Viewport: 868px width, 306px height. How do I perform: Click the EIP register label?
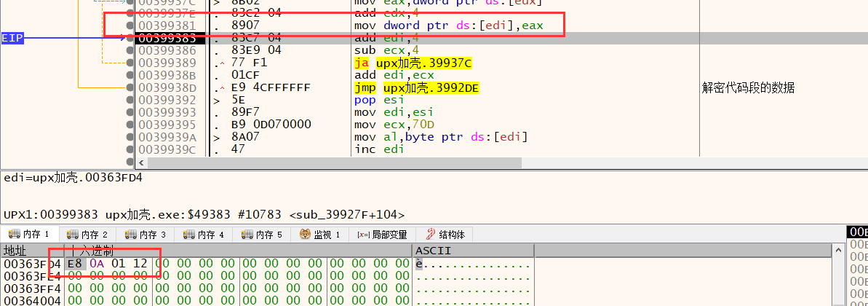tap(11, 38)
